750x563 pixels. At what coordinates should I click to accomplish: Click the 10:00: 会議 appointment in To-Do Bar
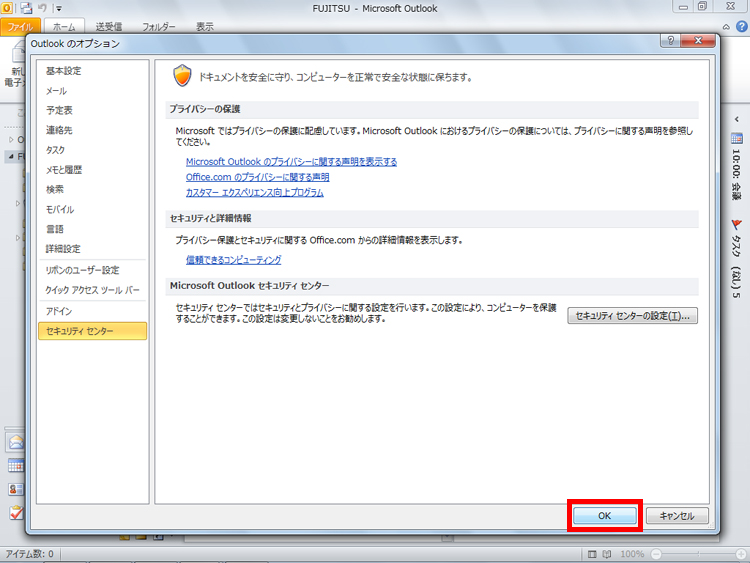point(736,174)
